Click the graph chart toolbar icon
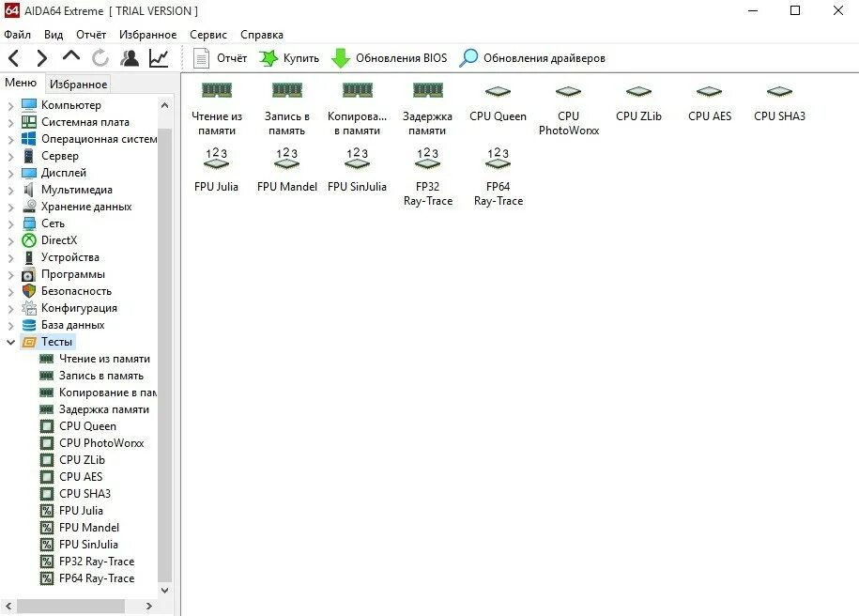This screenshot has width=859, height=616. point(159,58)
